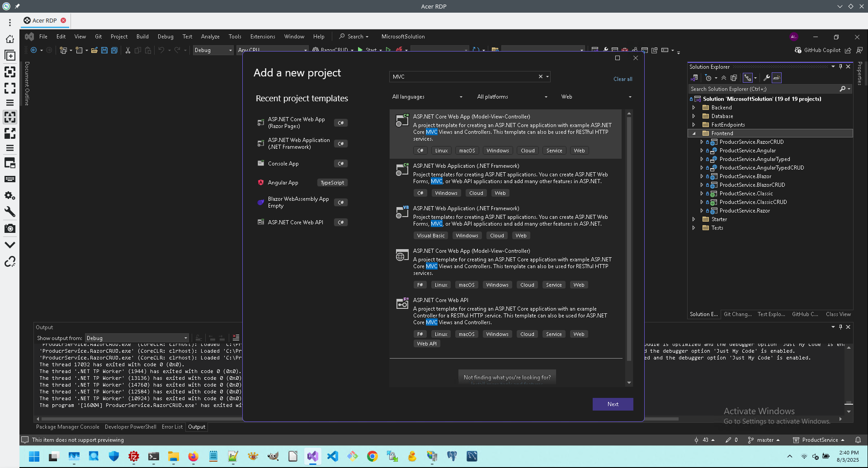Switch views icon in Solution Explorer toolbar
Screen dimensions: 868x468
click(x=695, y=78)
